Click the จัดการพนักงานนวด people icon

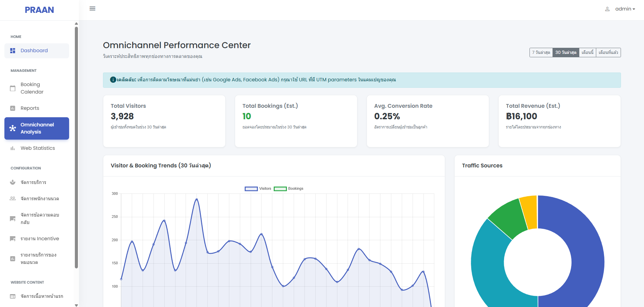pyautogui.click(x=13, y=199)
